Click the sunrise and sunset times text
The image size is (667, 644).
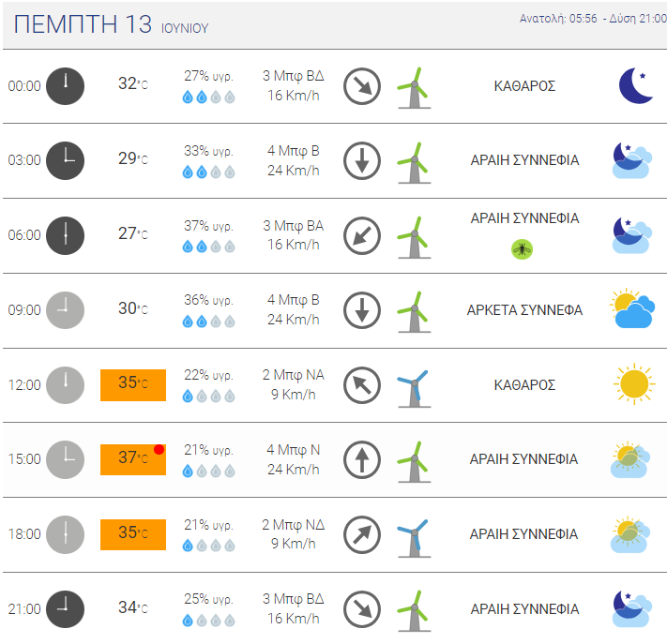click(x=593, y=19)
